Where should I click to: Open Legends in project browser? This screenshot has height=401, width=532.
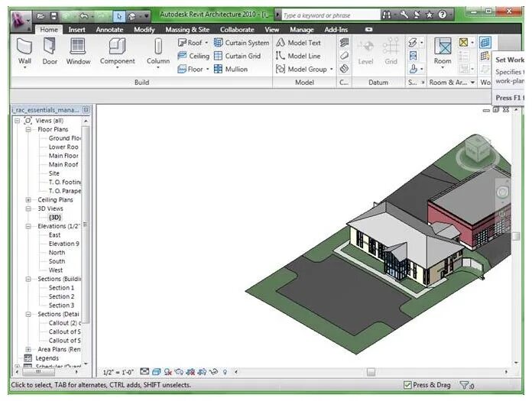point(47,358)
